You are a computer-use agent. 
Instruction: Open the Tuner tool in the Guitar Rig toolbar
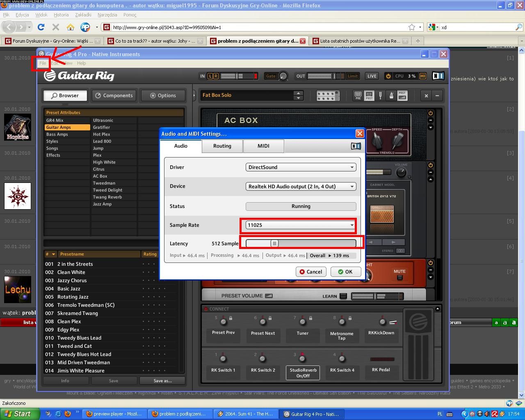pyautogui.click(x=380, y=96)
